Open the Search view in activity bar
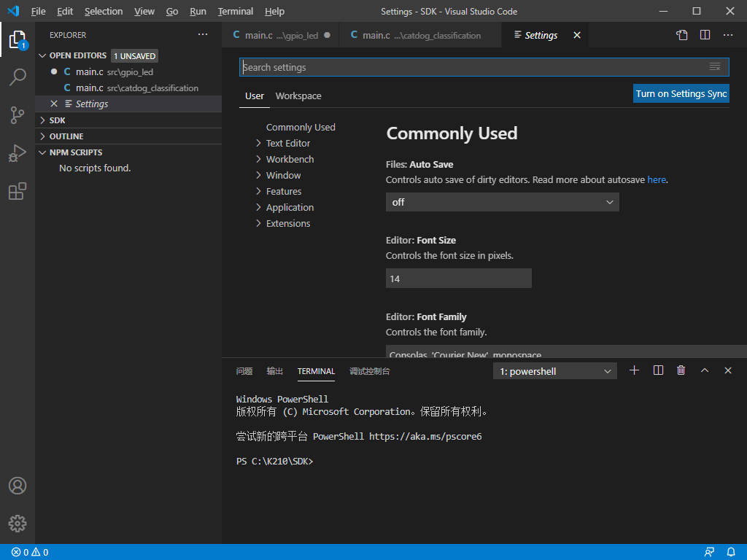The height and width of the screenshot is (560, 747). 18,77
